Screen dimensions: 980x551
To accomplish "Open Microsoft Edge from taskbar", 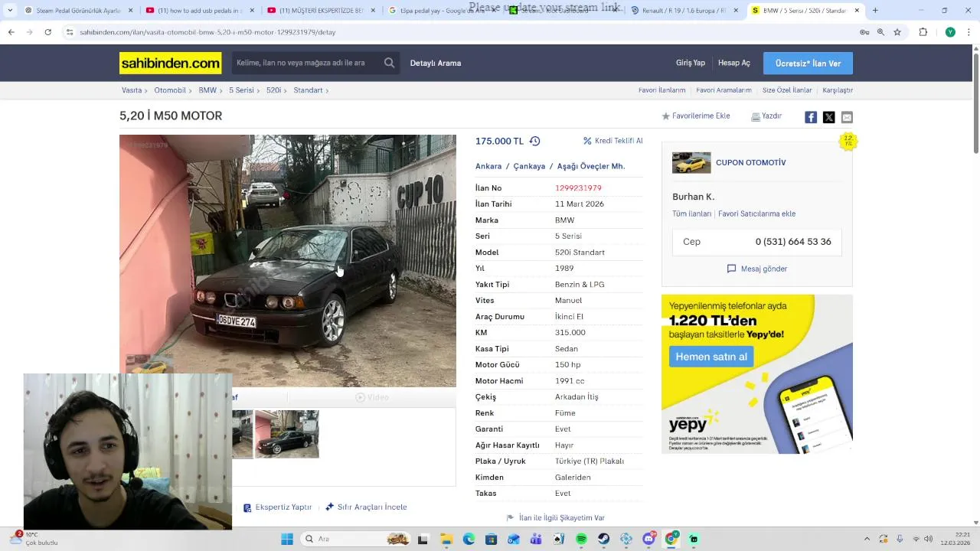I will (x=469, y=539).
